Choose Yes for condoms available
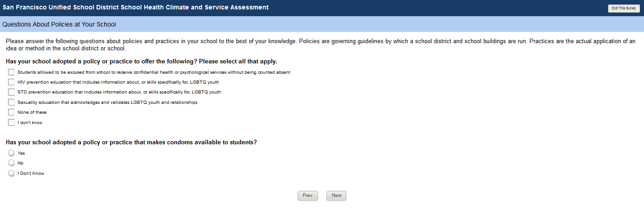Image resolution: width=644 pixels, height=218 pixels. coord(11,153)
